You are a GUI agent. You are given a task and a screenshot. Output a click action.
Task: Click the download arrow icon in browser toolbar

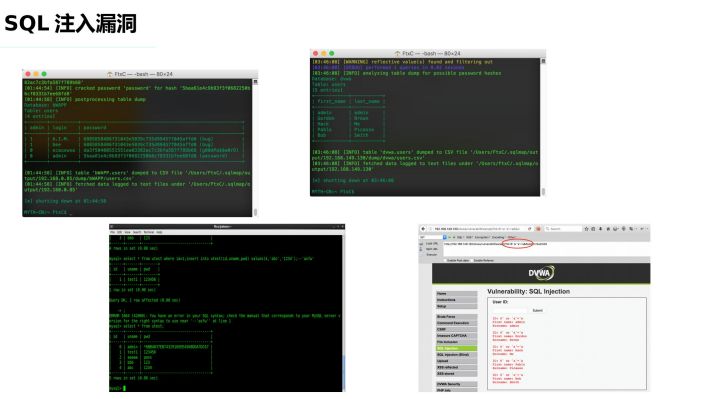[x=600, y=229]
